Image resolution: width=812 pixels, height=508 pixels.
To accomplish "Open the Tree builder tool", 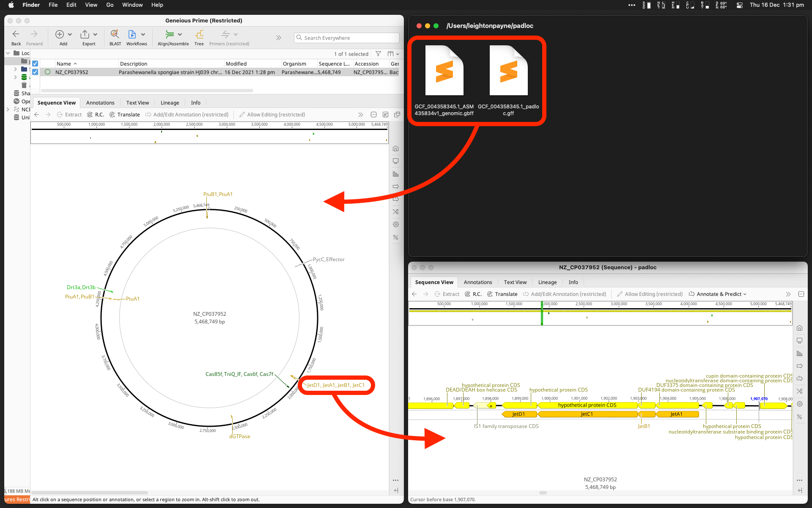I will pyautogui.click(x=199, y=35).
